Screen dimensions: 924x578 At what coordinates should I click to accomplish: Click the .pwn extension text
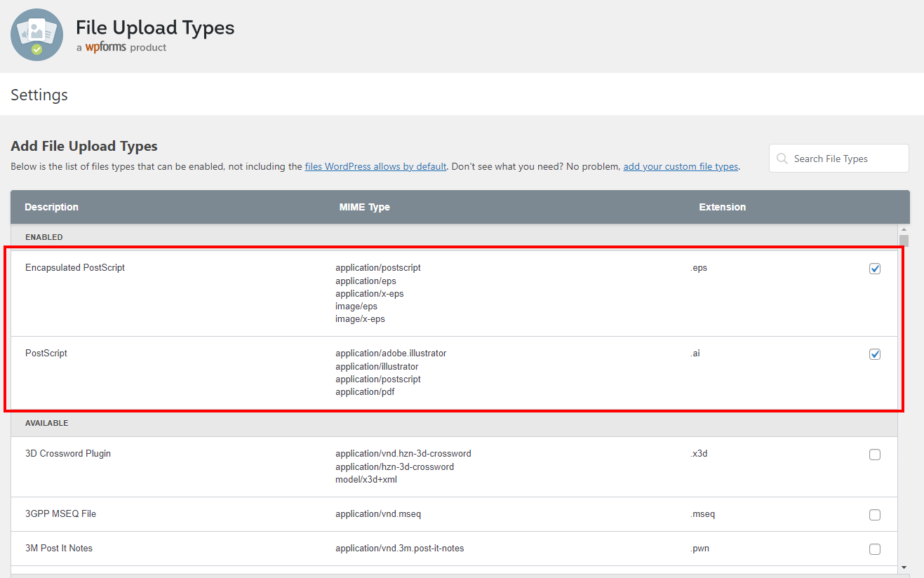tap(699, 549)
